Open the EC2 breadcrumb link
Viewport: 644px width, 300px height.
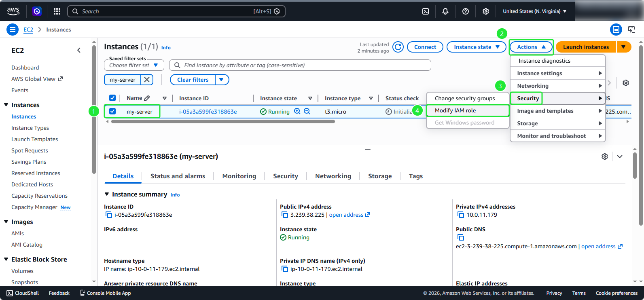[28, 30]
